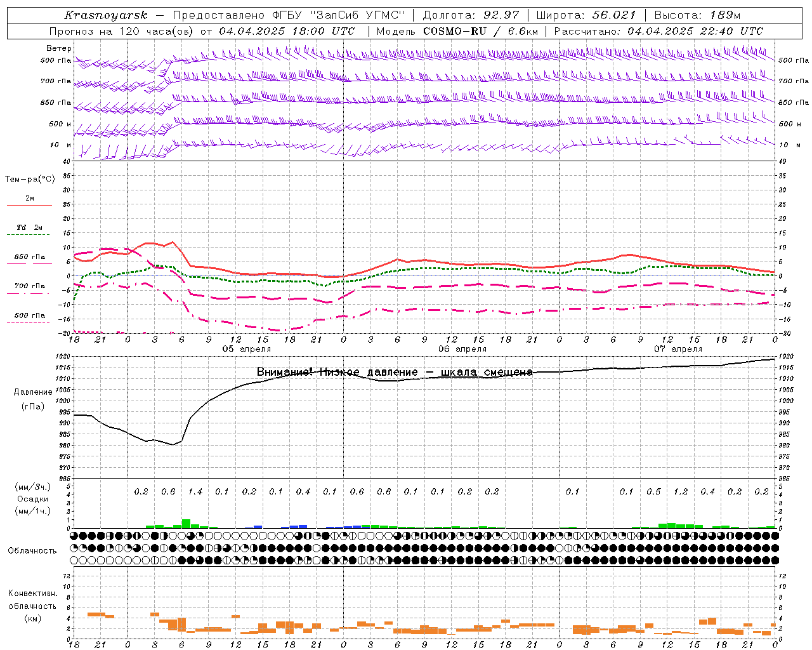Click 'Рассчитано: 04.04.2025 22:40 UTC' timestamp
The image size is (812, 650).
[x=658, y=31]
